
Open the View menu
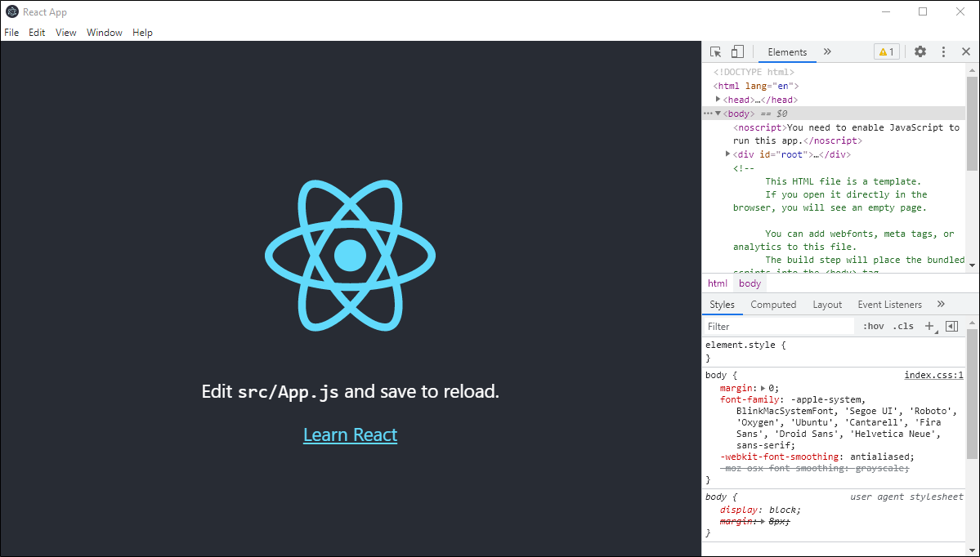point(65,33)
